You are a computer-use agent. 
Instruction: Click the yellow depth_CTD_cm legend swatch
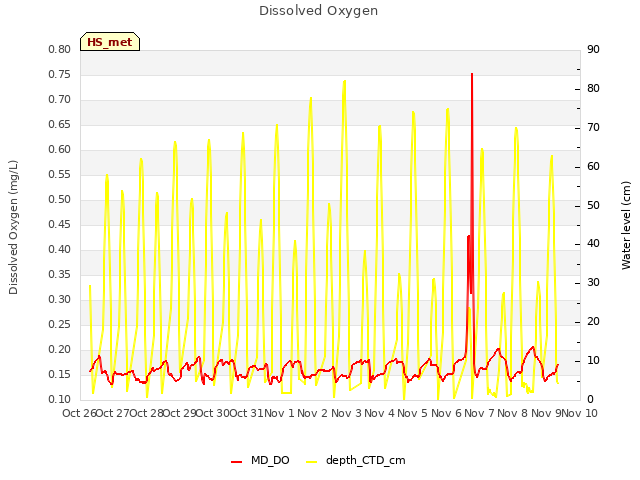pos(311,462)
